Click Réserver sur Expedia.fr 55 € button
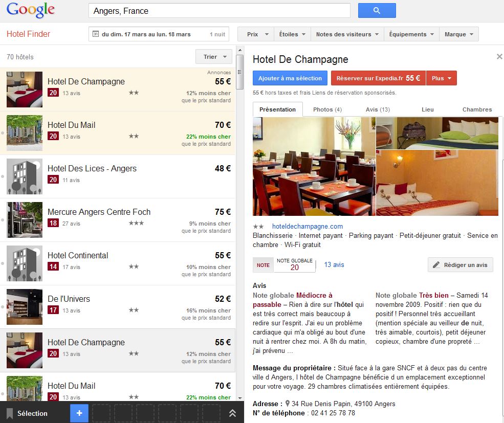Viewport: 504px width, 423px height. point(378,78)
